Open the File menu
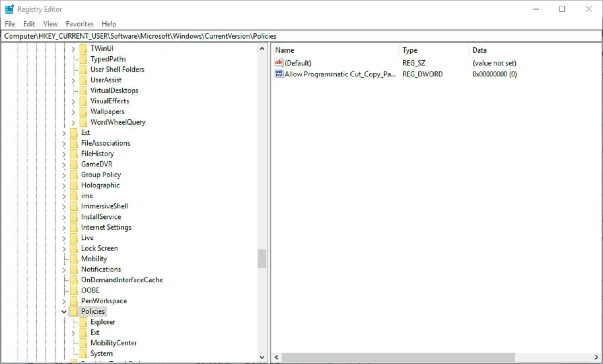This screenshot has width=603, height=364. 10,24
